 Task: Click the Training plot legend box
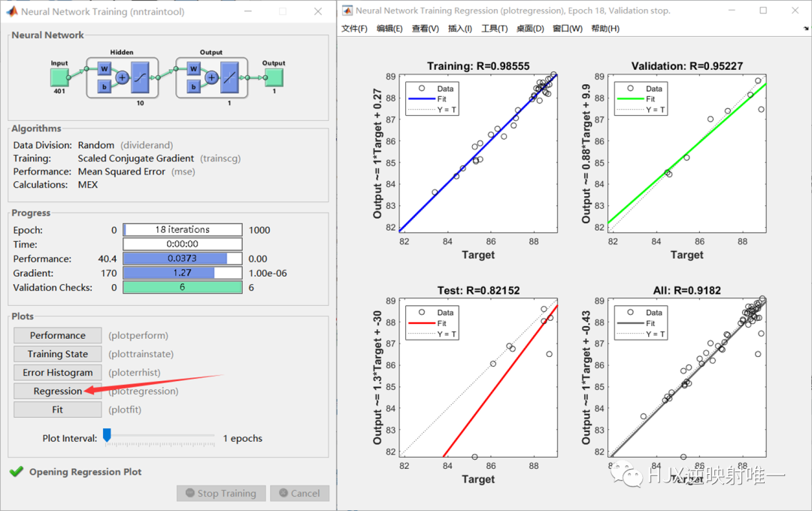(432, 98)
